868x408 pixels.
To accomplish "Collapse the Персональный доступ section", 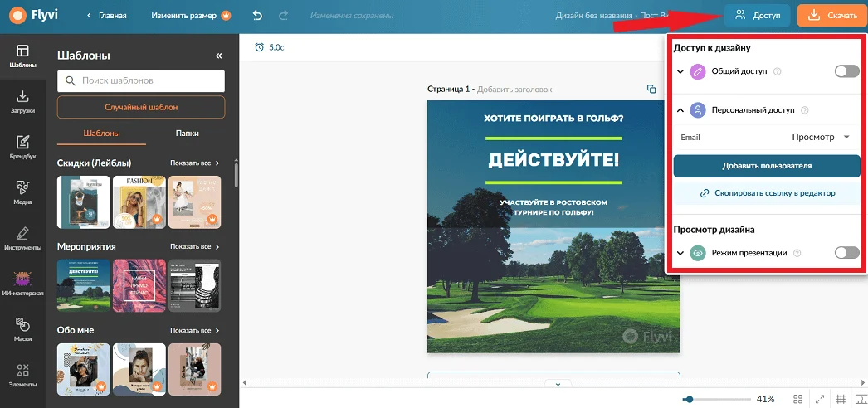I will pyautogui.click(x=680, y=110).
